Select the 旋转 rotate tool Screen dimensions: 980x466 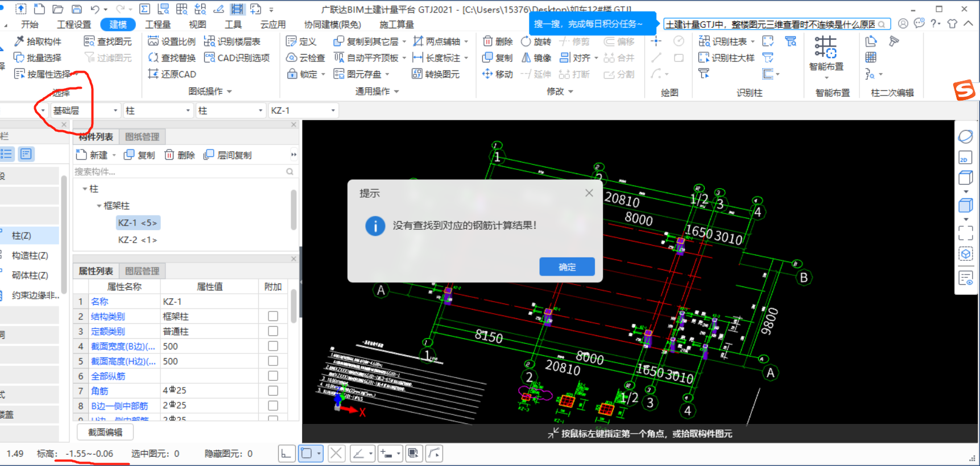(536, 41)
